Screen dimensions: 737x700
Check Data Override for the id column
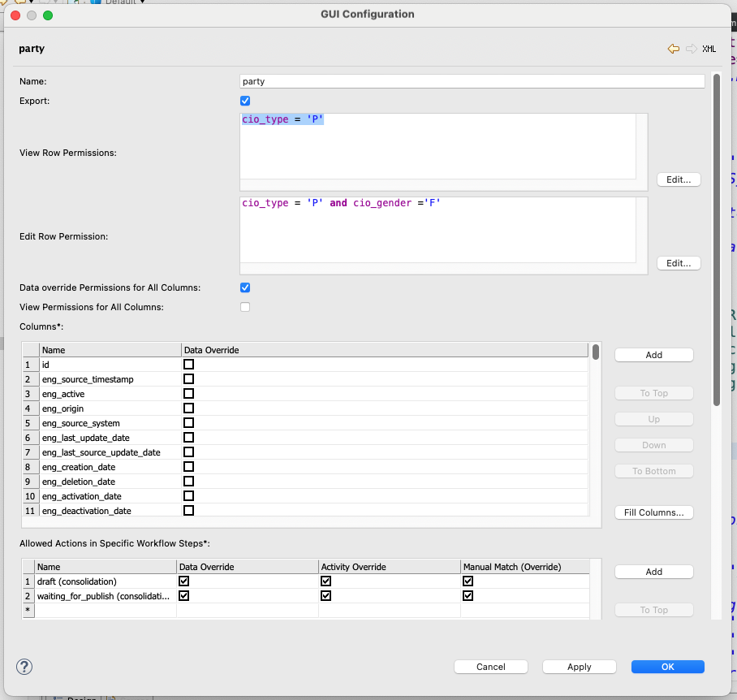pos(188,364)
